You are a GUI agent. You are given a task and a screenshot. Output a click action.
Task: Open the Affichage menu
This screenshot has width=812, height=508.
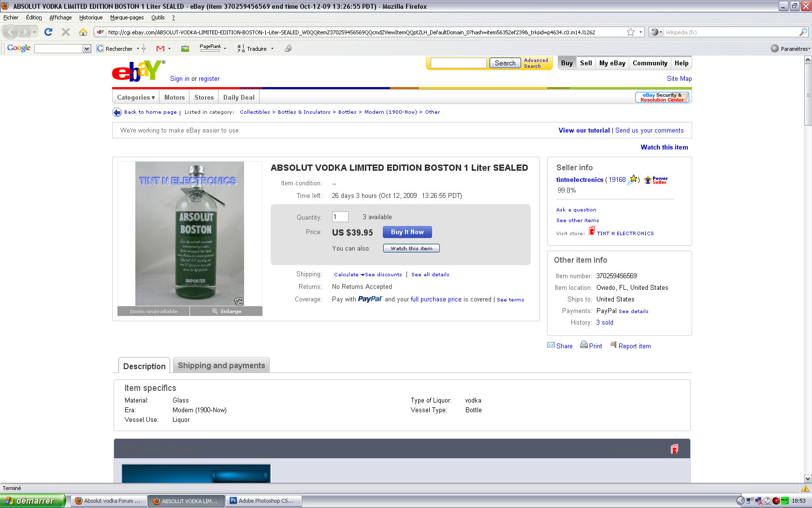click(60, 17)
